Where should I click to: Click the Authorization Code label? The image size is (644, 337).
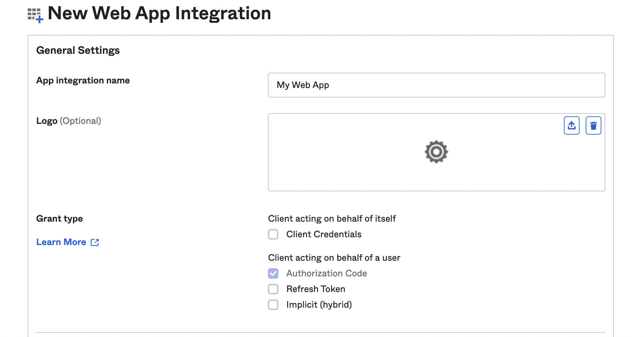point(327,273)
